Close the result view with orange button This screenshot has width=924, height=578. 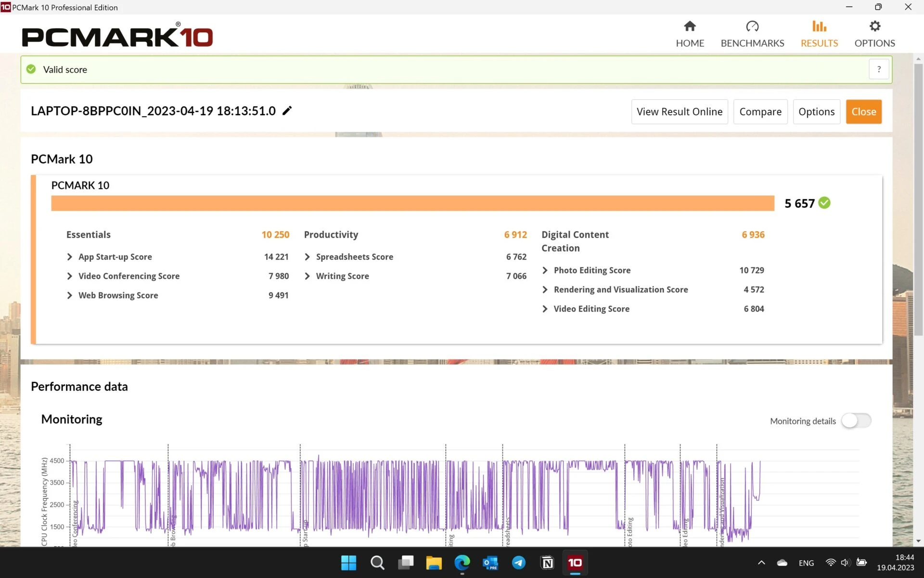tap(864, 112)
